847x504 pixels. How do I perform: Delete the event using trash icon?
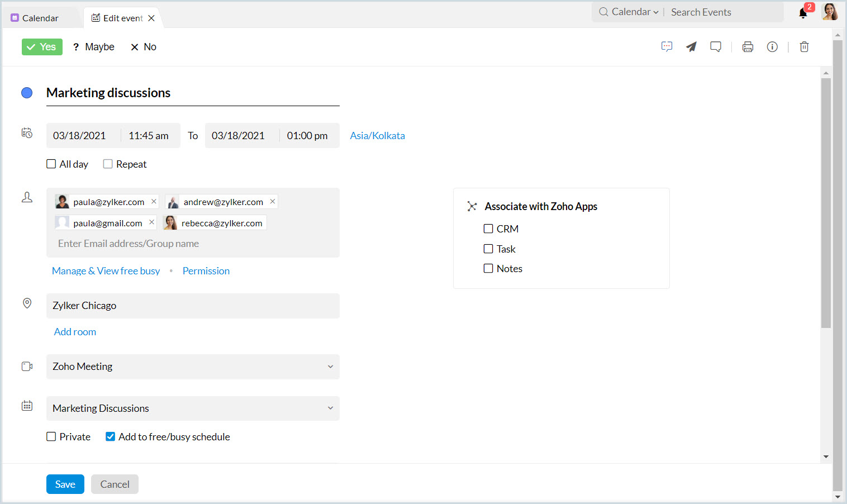(x=804, y=47)
